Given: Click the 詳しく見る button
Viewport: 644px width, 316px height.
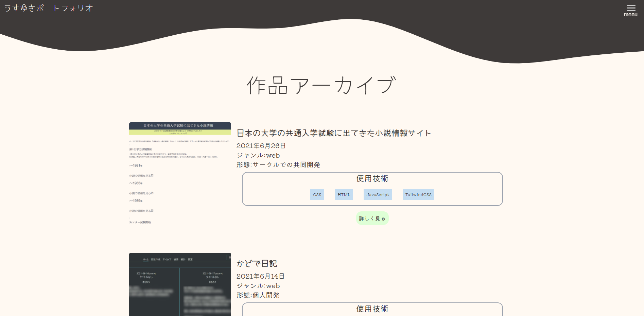Looking at the screenshot, I should coord(372,218).
